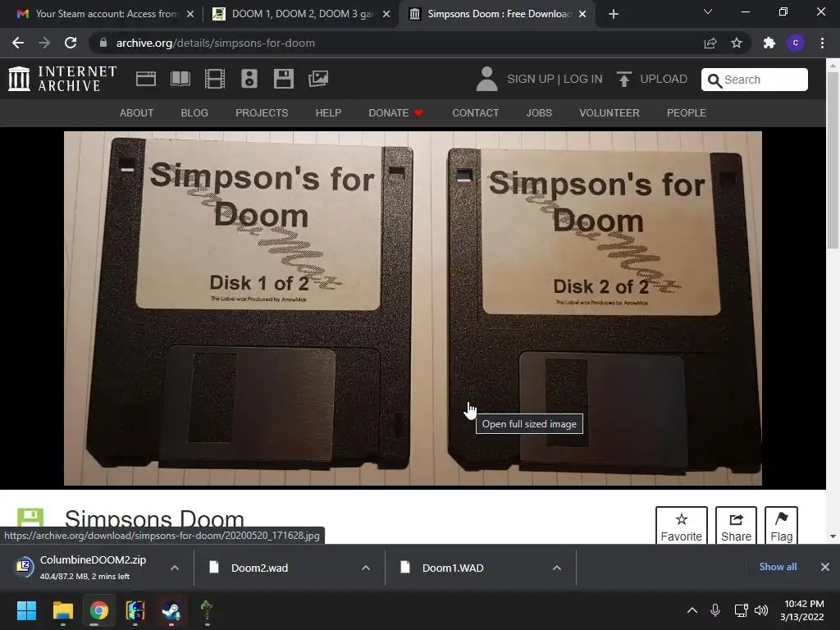Open the tab search chevron
Screen dimensions: 840x630
pyautogui.click(x=708, y=11)
